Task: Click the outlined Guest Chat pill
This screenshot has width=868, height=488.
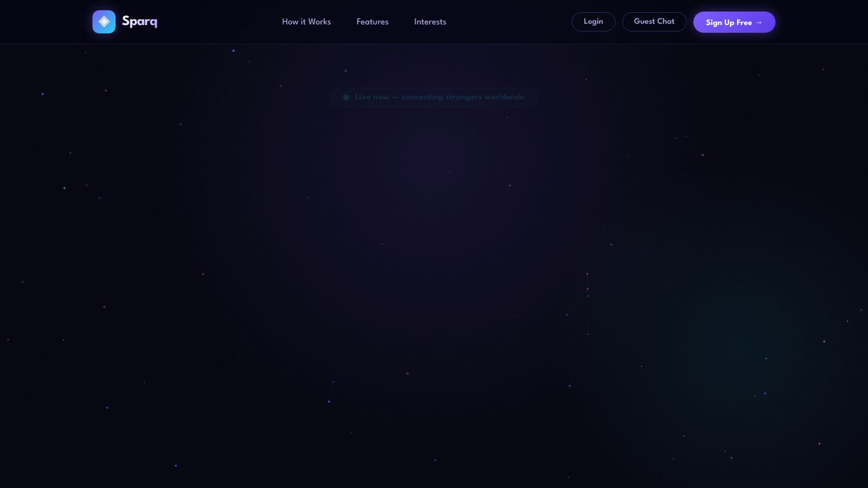Action: pos(654,22)
